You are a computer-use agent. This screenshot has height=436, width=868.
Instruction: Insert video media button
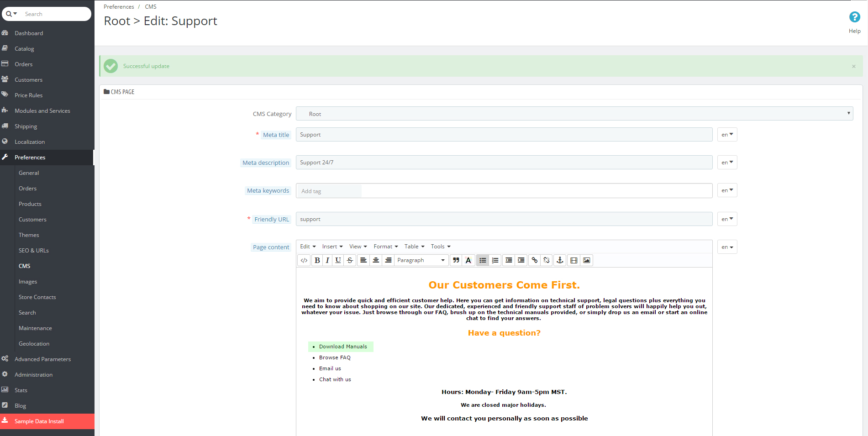(574, 260)
